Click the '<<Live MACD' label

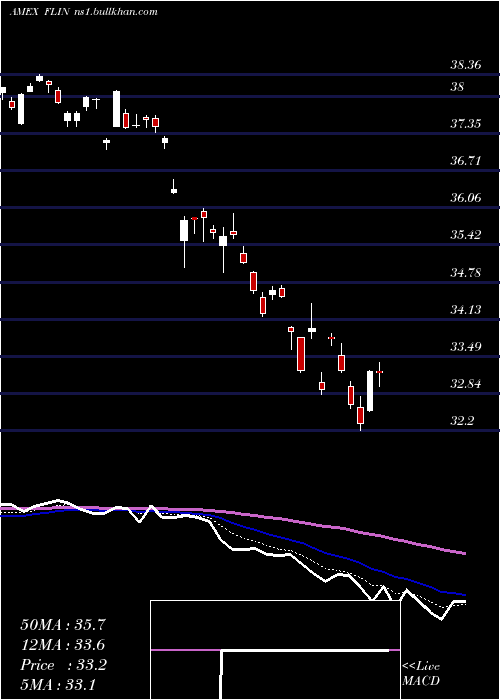[x=421, y=674]
